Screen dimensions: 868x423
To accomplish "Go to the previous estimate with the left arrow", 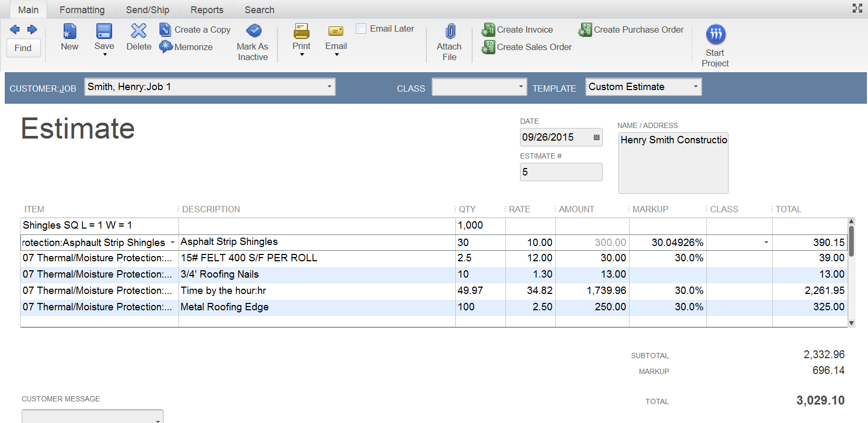I will 15,29.
